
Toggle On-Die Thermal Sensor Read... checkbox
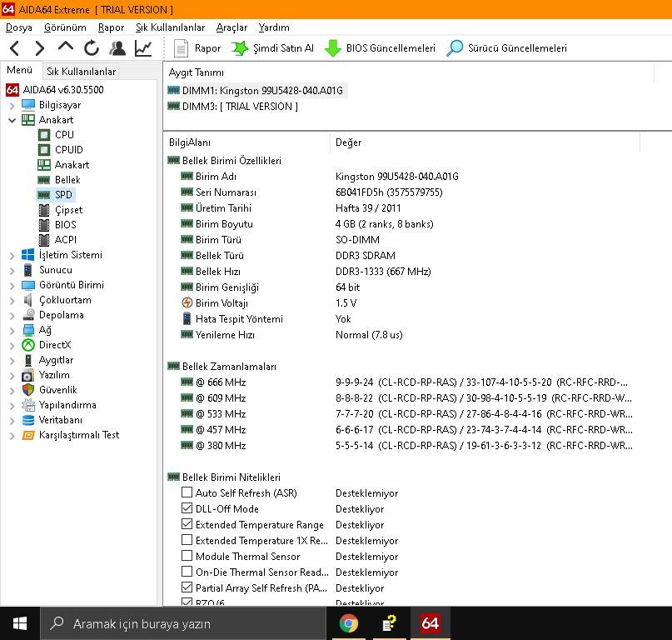tap(187, 572)
